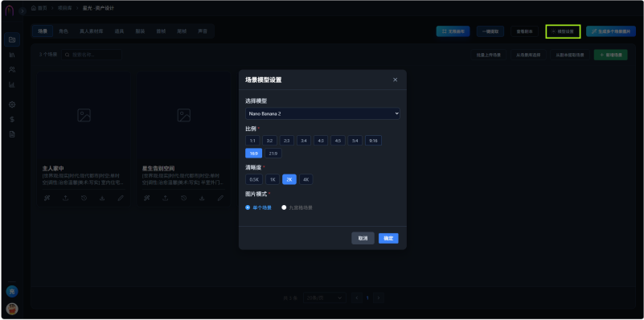Click the 充 recharge avatar icon
The width and height of the screenshot is (644, 320).
click(x=12, y=292)
